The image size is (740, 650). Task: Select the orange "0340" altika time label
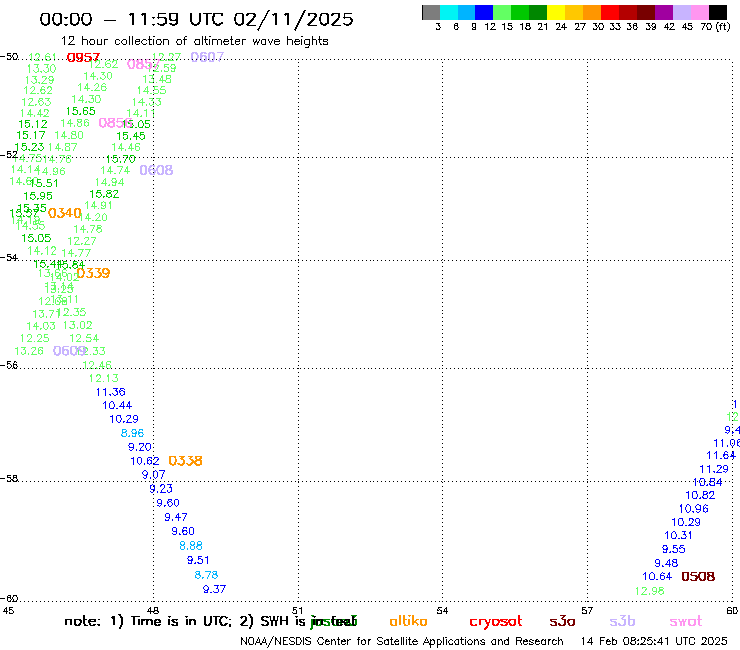pos(65,213)
